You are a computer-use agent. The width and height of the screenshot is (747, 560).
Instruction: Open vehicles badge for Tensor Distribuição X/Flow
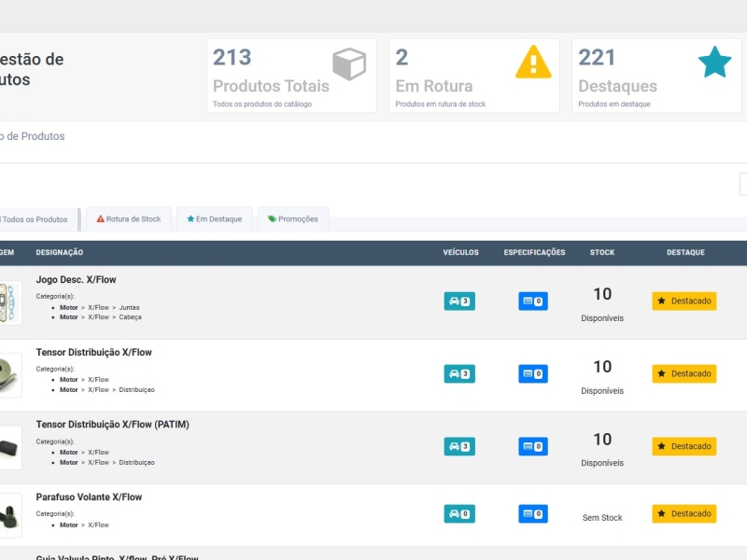(458, 374)
